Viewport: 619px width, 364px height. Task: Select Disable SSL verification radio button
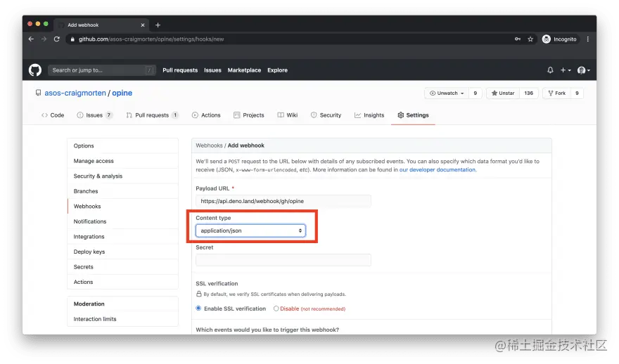coord(276,308)
